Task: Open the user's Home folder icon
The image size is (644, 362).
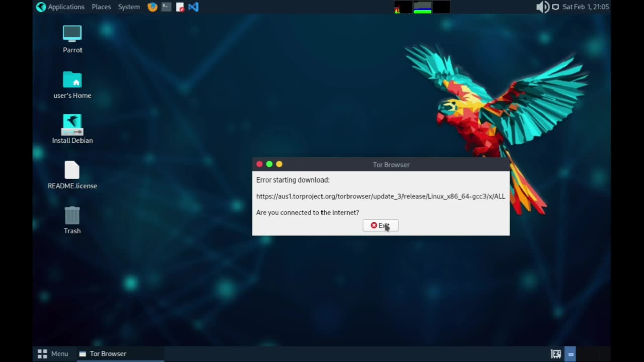Action: (x=72, y=84)
